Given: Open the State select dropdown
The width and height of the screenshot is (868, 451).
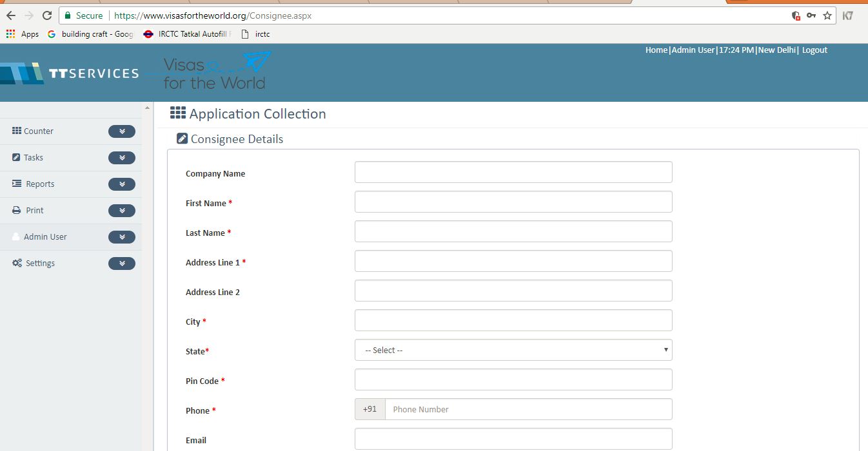Looking at the screenshot, I should (x=513, y=350).
